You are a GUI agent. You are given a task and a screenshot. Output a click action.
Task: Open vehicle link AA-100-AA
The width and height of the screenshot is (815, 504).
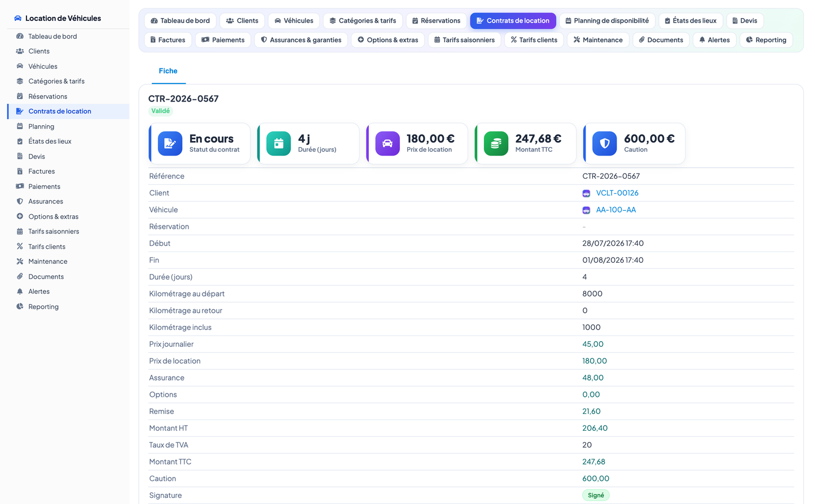616,210
